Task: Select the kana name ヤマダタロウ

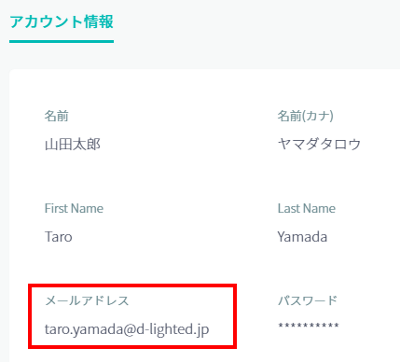Action: [x=319, y=144]
